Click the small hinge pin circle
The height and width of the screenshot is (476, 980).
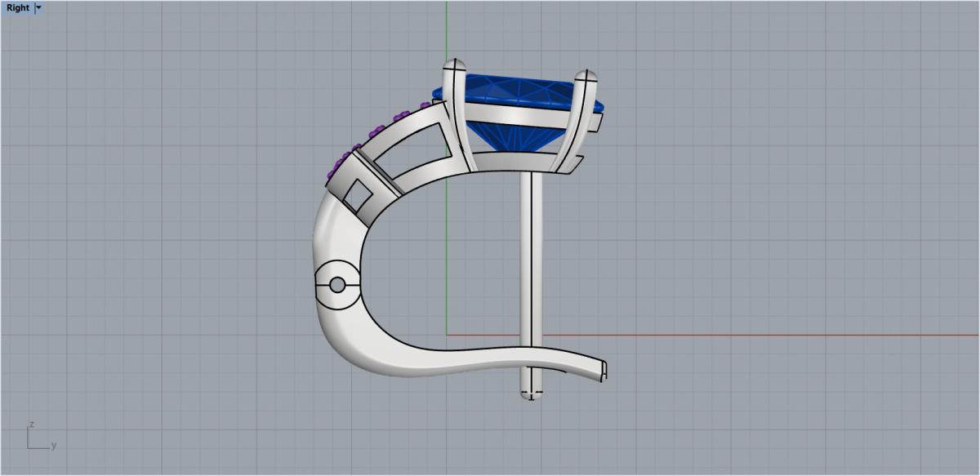click(336, 285)
